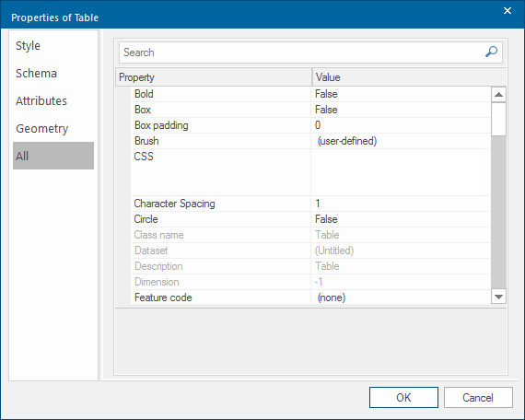Image resolution: width=525 pixels, height=420 pixels.
Task: Click the empty CSS value cell
Action: (401, 172)
